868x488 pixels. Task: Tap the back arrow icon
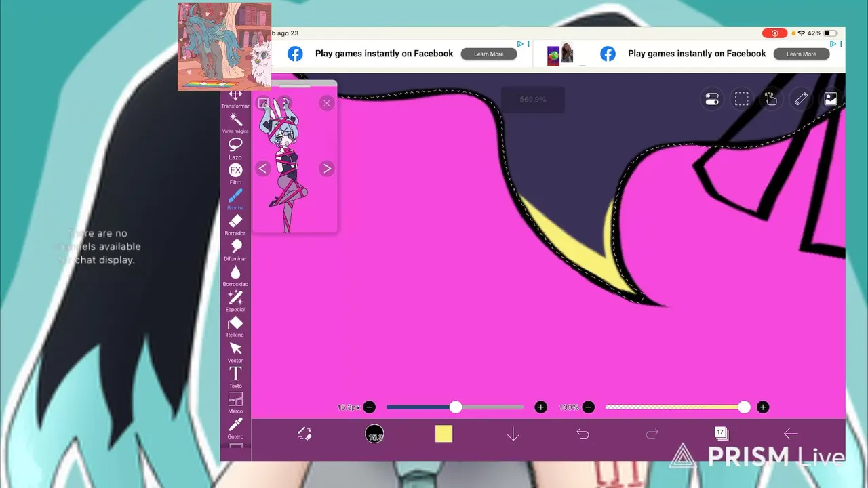pos(791,434)
